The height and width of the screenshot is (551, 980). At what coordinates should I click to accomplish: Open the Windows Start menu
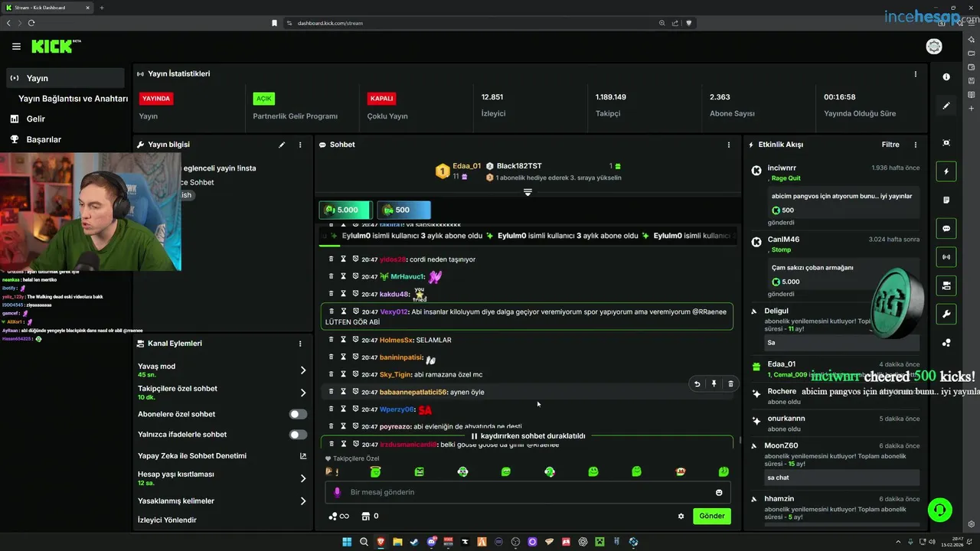347,542
